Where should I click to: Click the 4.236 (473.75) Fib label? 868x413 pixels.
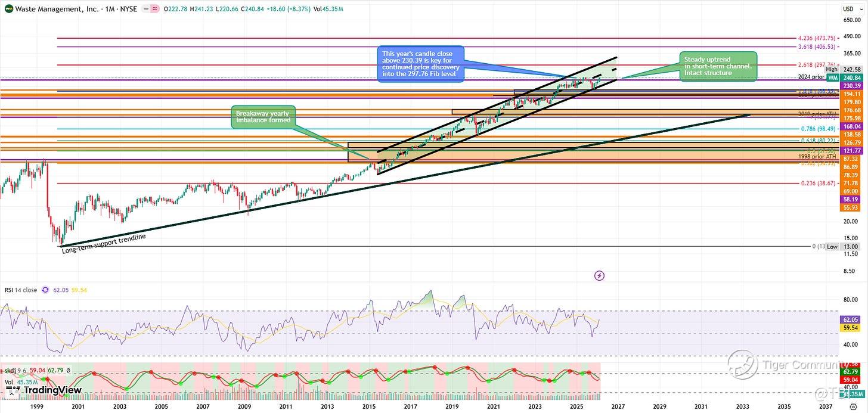[817, 38]
